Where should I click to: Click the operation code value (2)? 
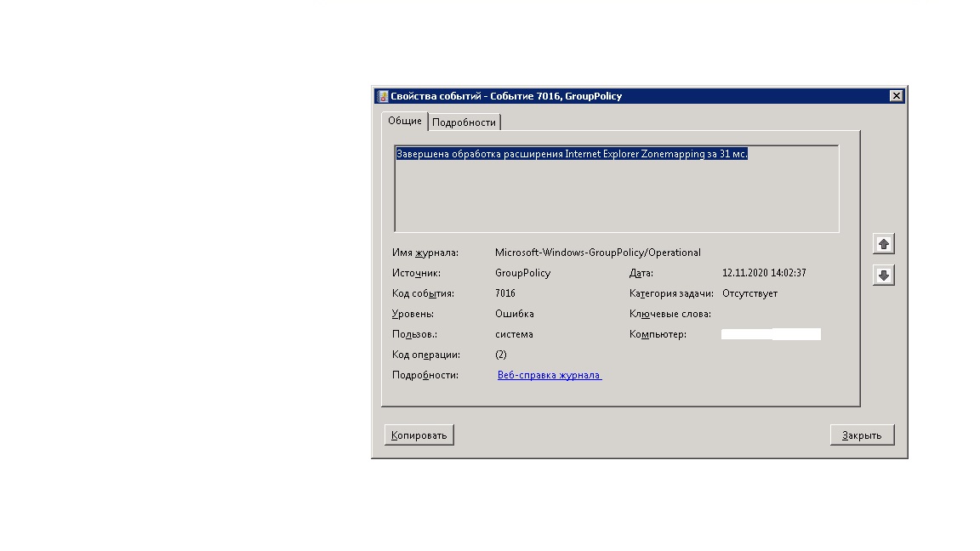pyautogui.click(x=500, y=355)
